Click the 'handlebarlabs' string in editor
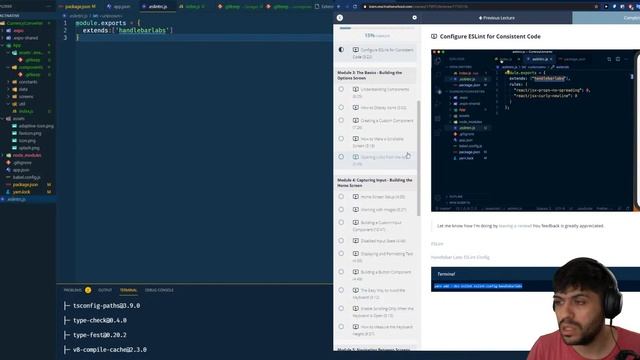The width and height of the screenshot is (640, 360). (144, 31)
